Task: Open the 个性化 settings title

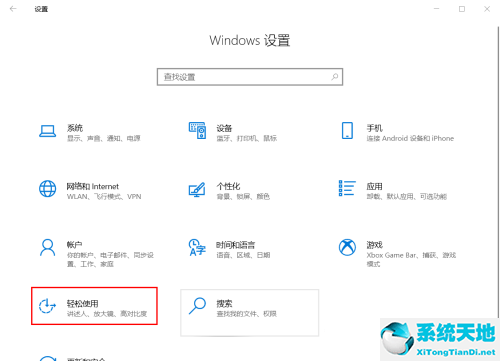Action: tap(228, 186)
